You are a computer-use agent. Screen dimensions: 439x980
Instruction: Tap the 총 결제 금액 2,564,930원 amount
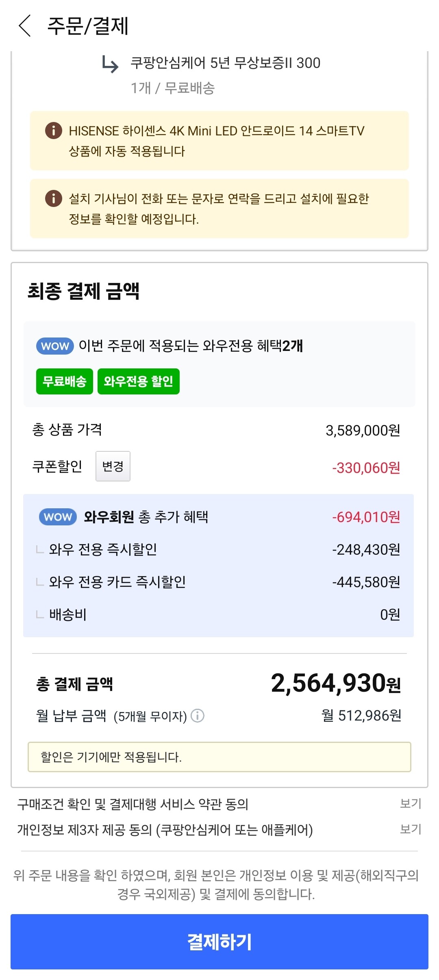click(336, 683)
